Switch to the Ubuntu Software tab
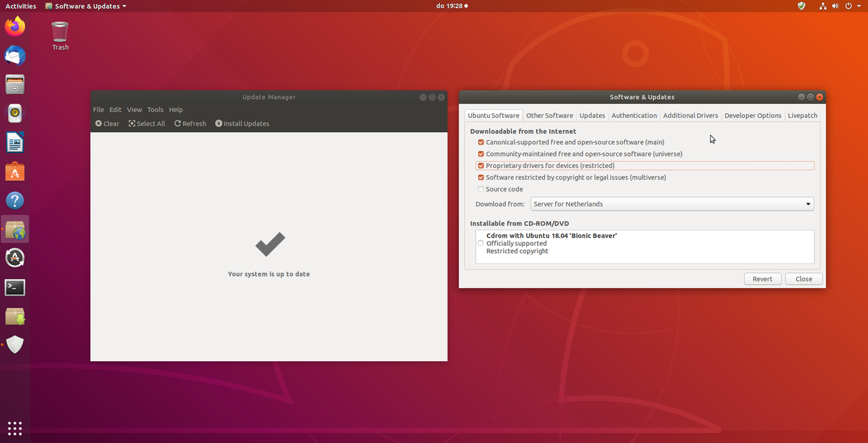868x443 pixels. click(493, 115)
